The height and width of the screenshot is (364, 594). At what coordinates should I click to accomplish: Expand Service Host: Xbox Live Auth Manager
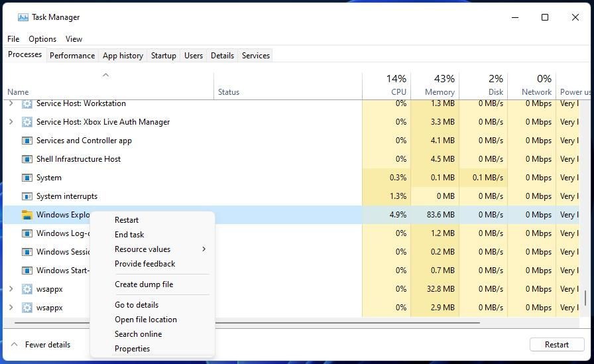click(11, 121)
